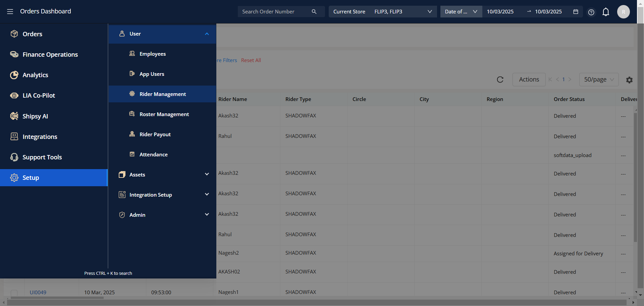644x306 pixels.
Task: Open the hamburger menu icon
Action: (10, 11)
